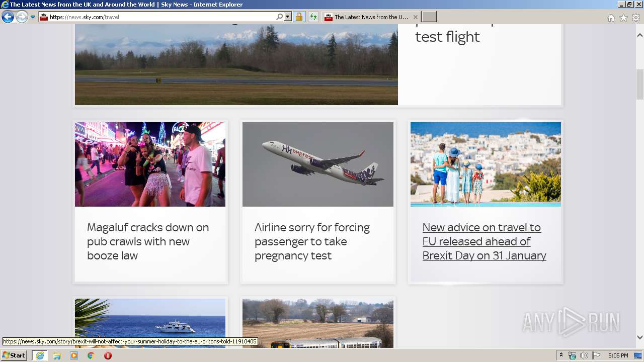Open the 'test flight' headline article
644x362 pixels.
[447, 37]
